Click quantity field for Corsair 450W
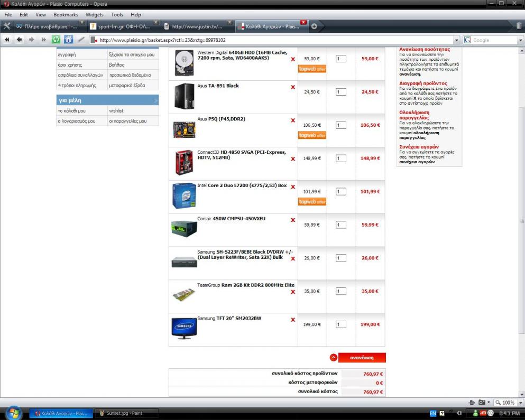This screenshot has width=525, height=420. (340, 225)
